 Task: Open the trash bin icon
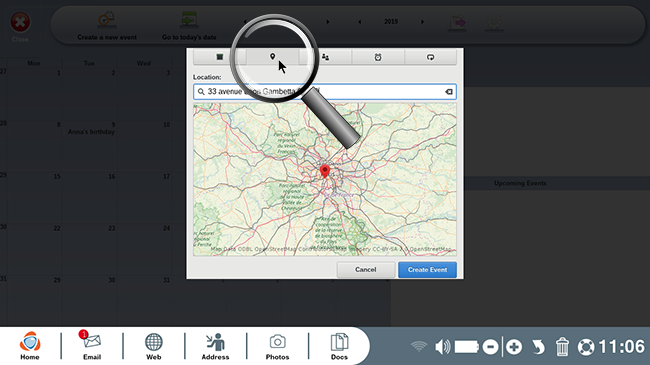(562, 346)
